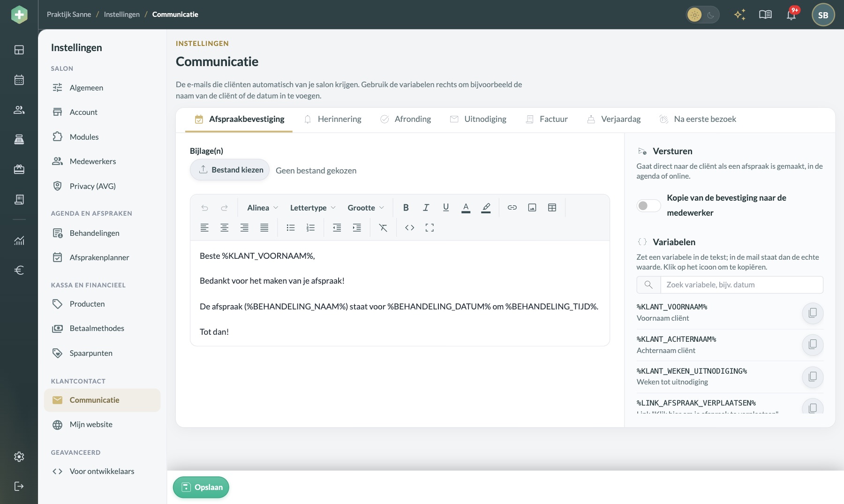Choose the highlight color tool
844x504 pixels.
[486, 207]
